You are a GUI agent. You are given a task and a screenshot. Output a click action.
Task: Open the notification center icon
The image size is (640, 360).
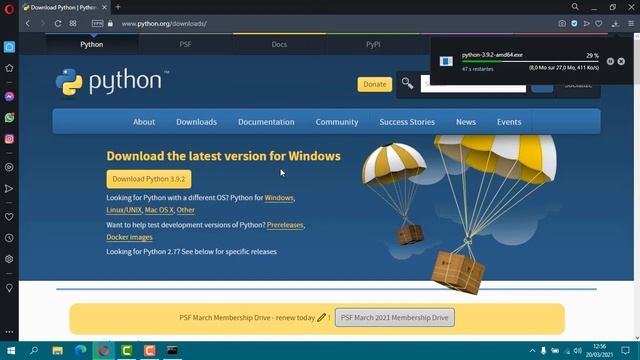pyautogui.click(x=625, y=351)
